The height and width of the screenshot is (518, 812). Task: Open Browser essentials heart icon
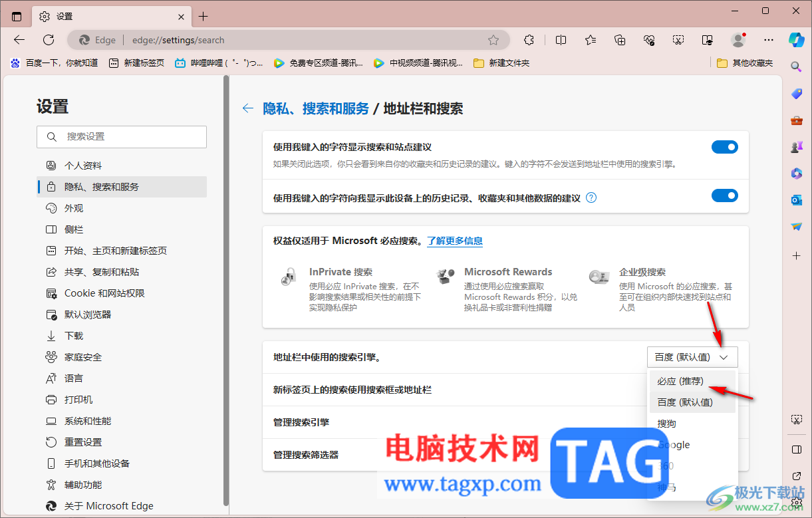coord(649,40)
